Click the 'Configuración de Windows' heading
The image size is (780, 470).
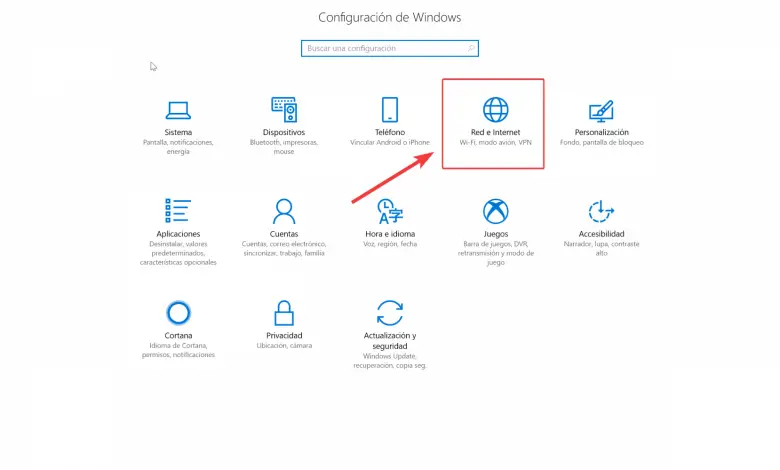point(390,17)
